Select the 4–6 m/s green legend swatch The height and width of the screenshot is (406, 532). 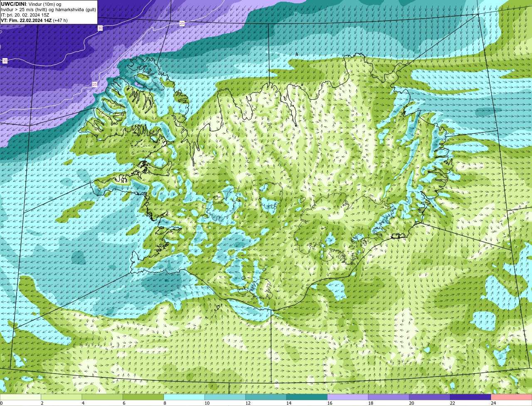(102, 397)
